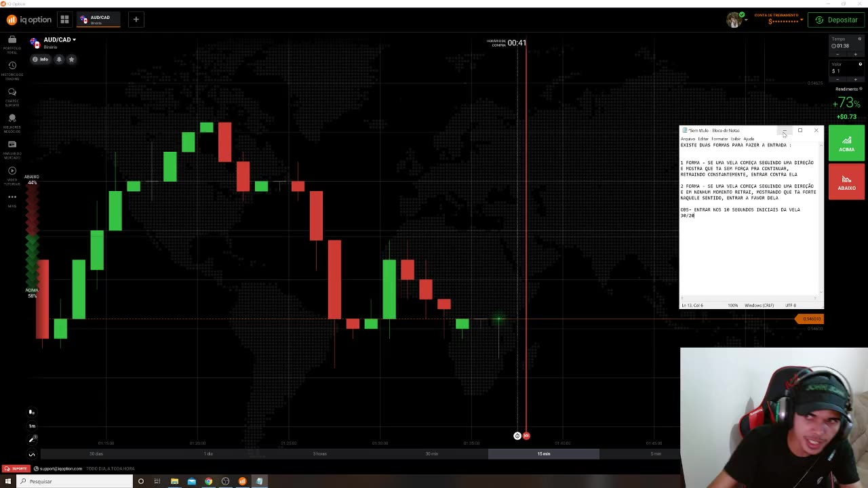Image resolution: width=868 pixels, height=488 pixels.
Task: Open the chart type selector
Action: point(31,412)
